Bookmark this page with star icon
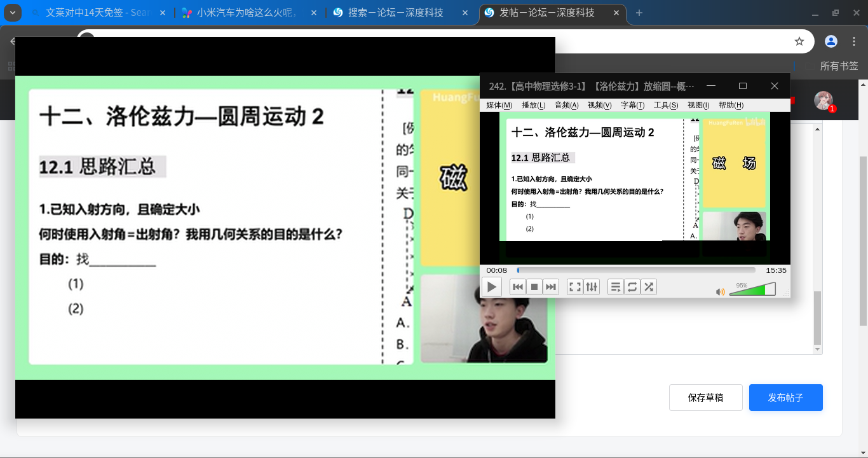This screenshot has width=868, height=458. point(799,41)
